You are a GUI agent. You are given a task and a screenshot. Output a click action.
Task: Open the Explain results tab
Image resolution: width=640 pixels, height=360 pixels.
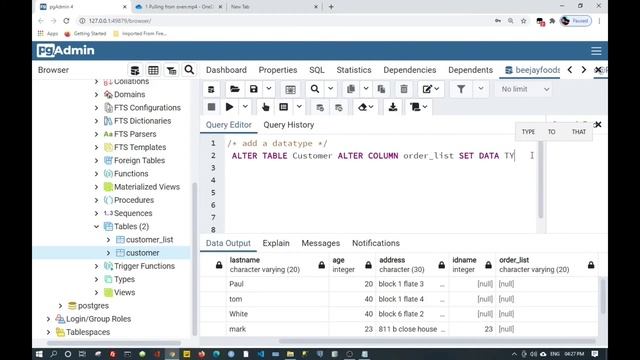pyautogui.click(x=276, y=243)
